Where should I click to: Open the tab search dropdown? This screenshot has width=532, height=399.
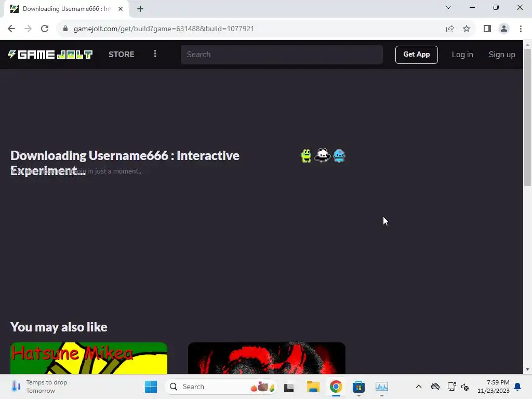[448, 7]
